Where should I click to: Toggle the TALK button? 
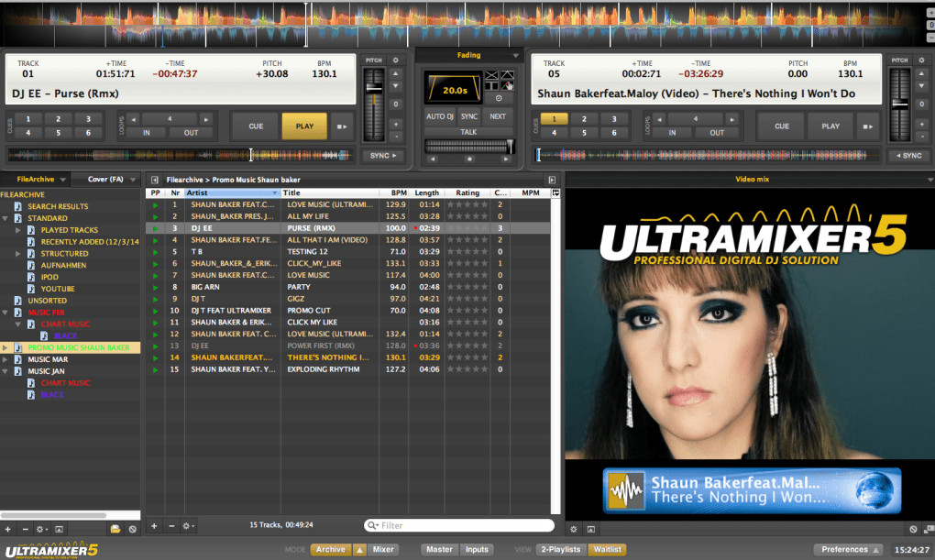(x=468, y=132)
